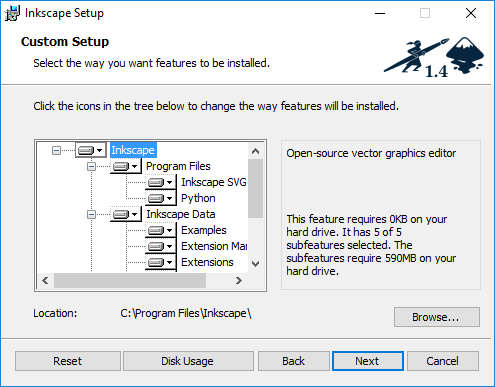Open the Extension Manager feature icon dropdown
The image size is (495, 387).
161,246
